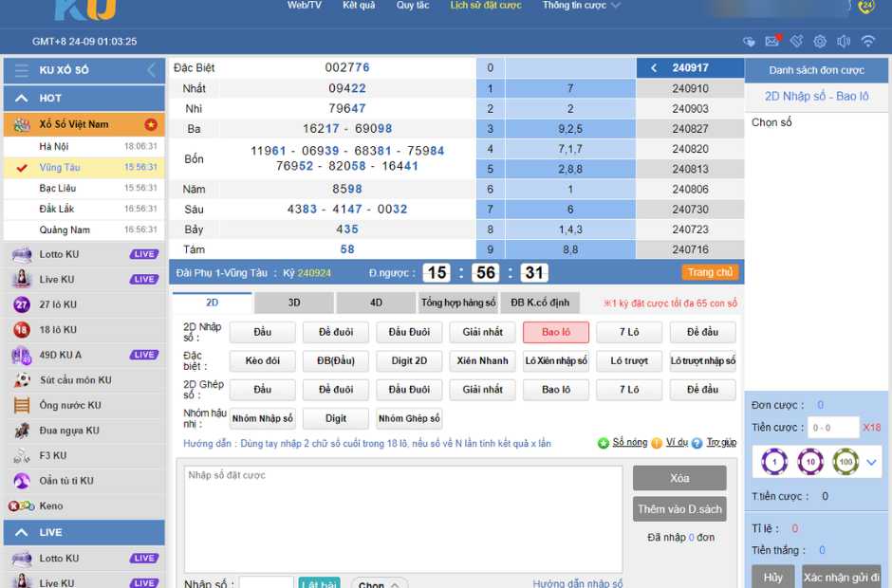Click the Oẳn tù tì KU icon
Image resolution: width=892 pixels, height=588 pixels.
coord(22,481)
